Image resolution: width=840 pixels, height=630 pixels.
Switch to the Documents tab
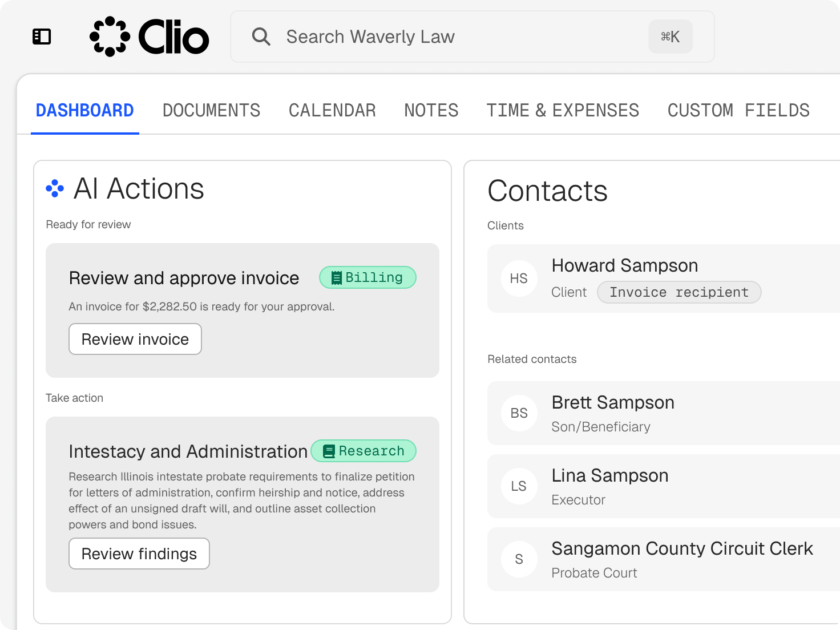tap(212, 110)
